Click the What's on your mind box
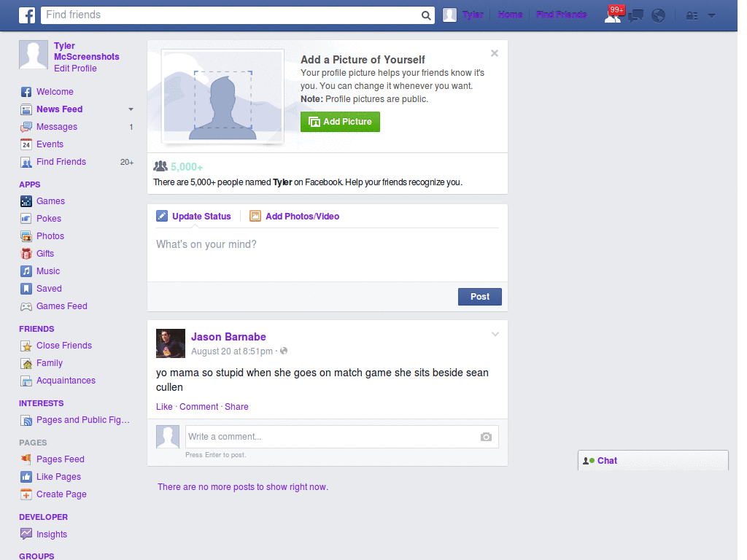Viewport: 747px width, 560px height. [328, 256]
